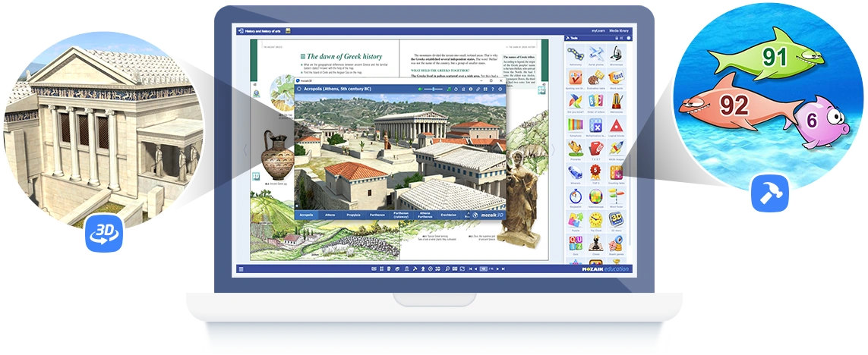Open the Parthenon (cutaway) scene tab
868x355 pixels.
(401, 215)
